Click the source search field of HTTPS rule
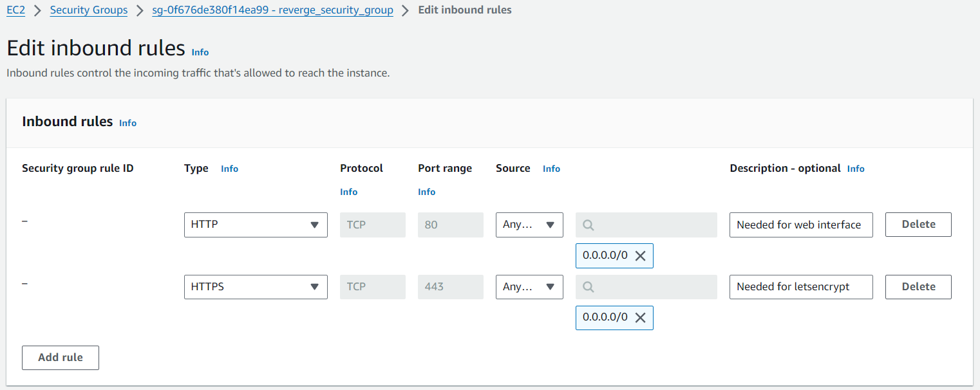Viewport: 980px width, 390px height. click(646, 287)
